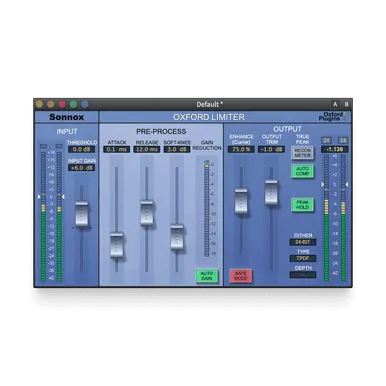Click the Output Trim -1.0 dB value
Screen dimensions: 386x386
[271, 149]
